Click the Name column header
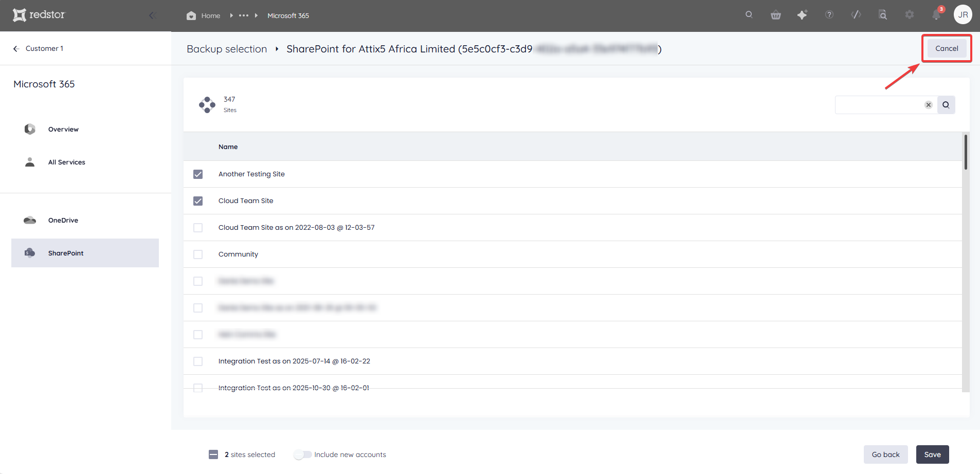Image resolution: width=980 pixels, height=474 pixels. pyautogui.click(x=228, y=147)
